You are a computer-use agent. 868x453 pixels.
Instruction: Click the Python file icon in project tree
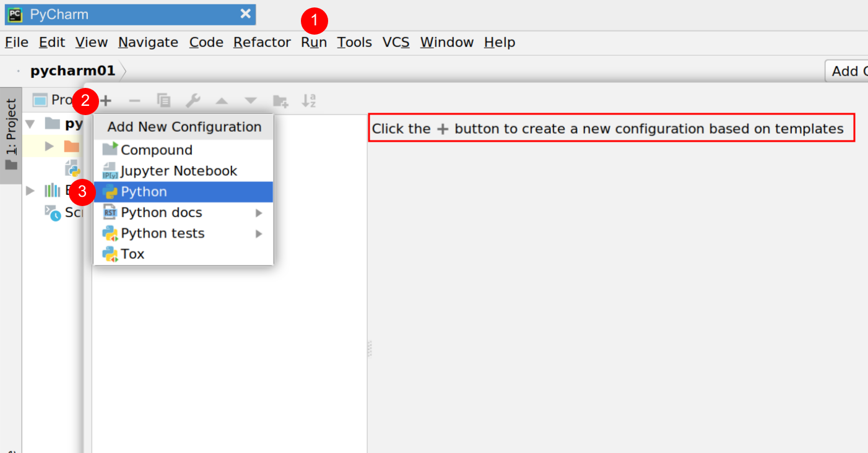coord(72,168)
